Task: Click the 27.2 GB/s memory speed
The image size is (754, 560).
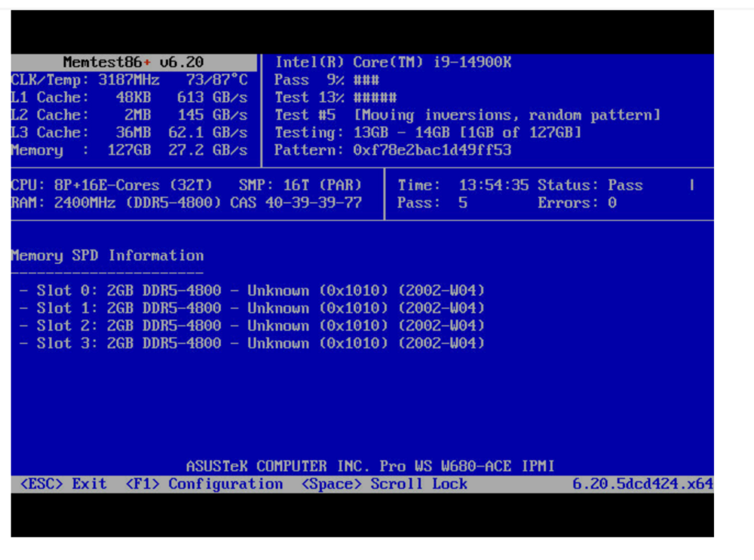Action: (x=208, y=150)
